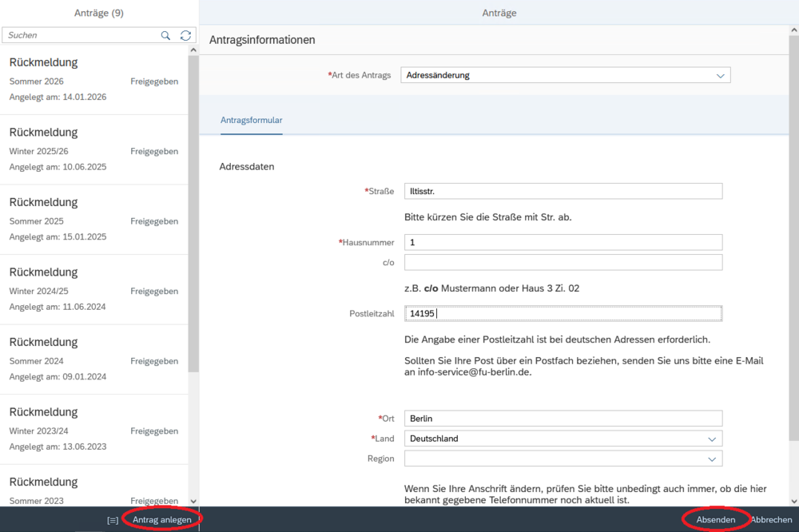Select the Rückmeldung Sommer 2025 entry

[x=93, y=220]
